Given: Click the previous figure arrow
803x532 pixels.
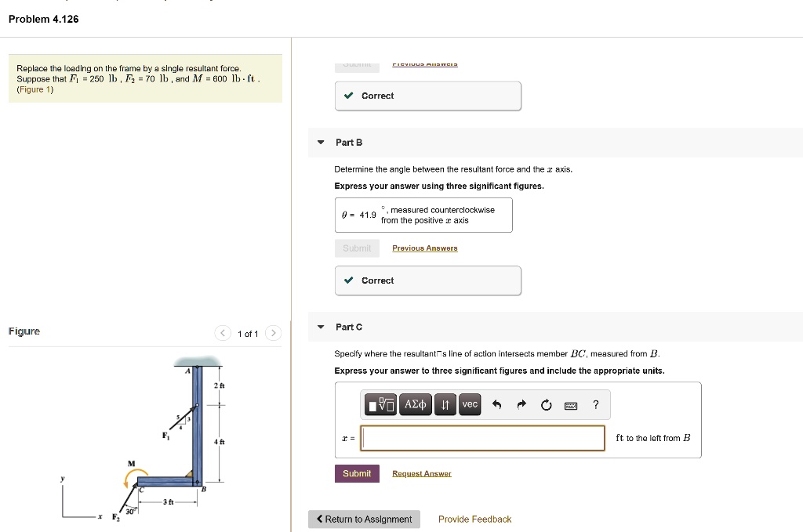Looking at the screenshot, I should click(222, 332).
